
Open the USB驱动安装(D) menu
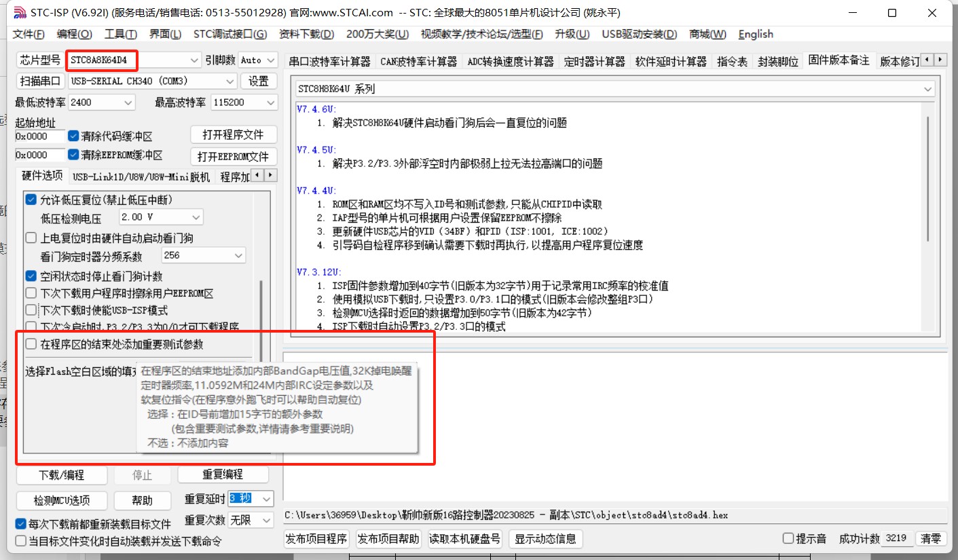click(x=640, y=34)
